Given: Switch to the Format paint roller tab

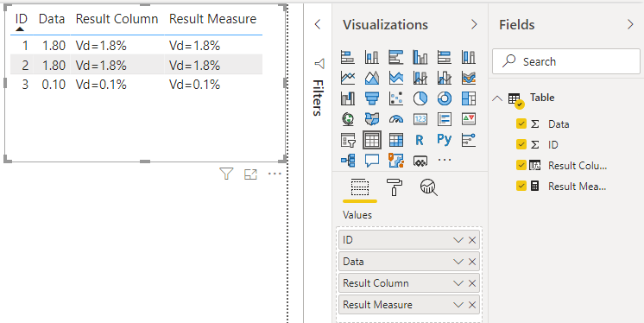Looking at the screenshot, I should (394, 187).
